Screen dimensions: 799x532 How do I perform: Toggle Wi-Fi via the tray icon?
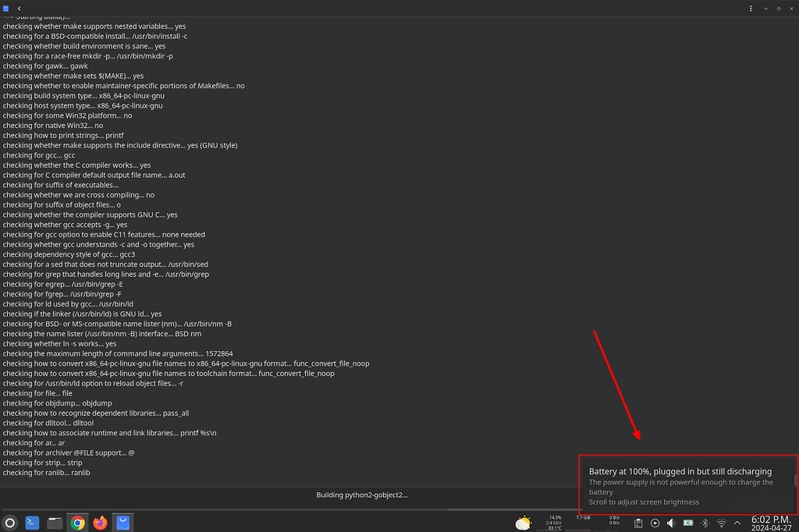719,523
